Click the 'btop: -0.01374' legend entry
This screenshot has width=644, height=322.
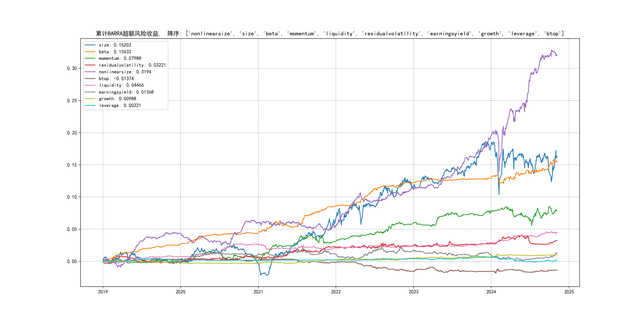(116, 79)
